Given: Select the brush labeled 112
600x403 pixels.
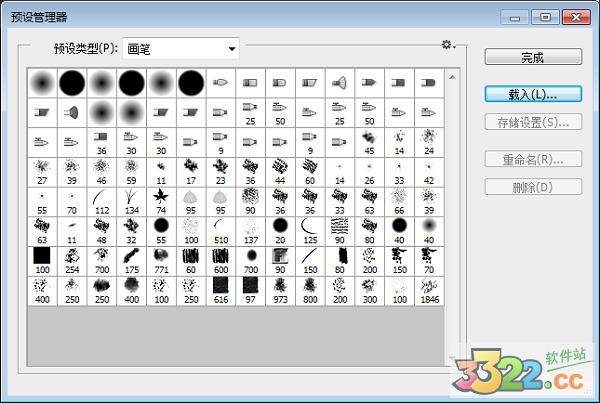Looking at the screenshot, I should 101,201.
